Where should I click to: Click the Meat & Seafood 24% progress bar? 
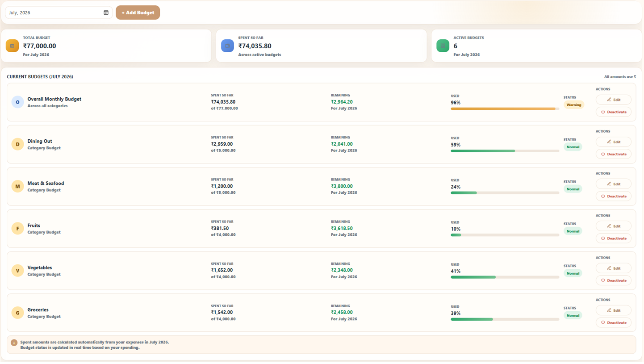[x=505, y=193]
